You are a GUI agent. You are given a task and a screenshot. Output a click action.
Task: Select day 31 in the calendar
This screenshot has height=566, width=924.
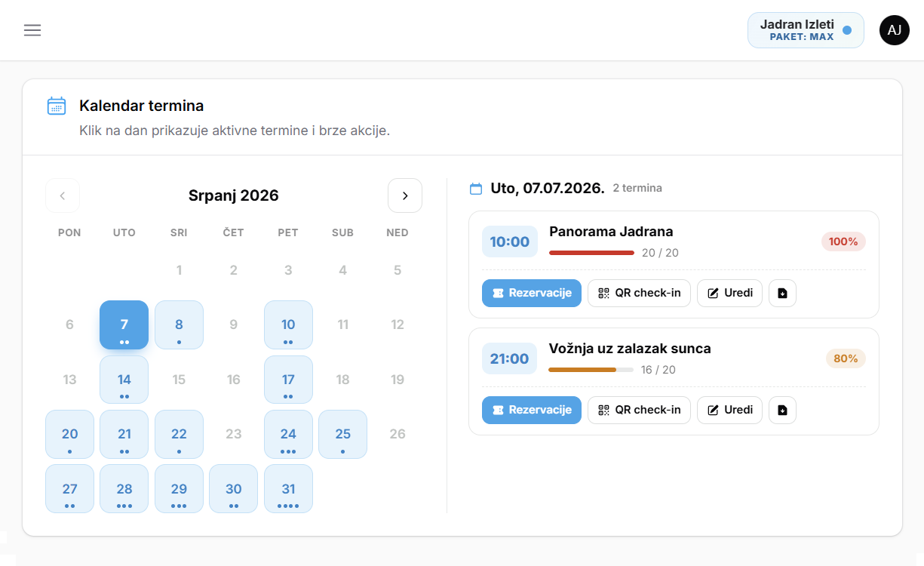288,489
